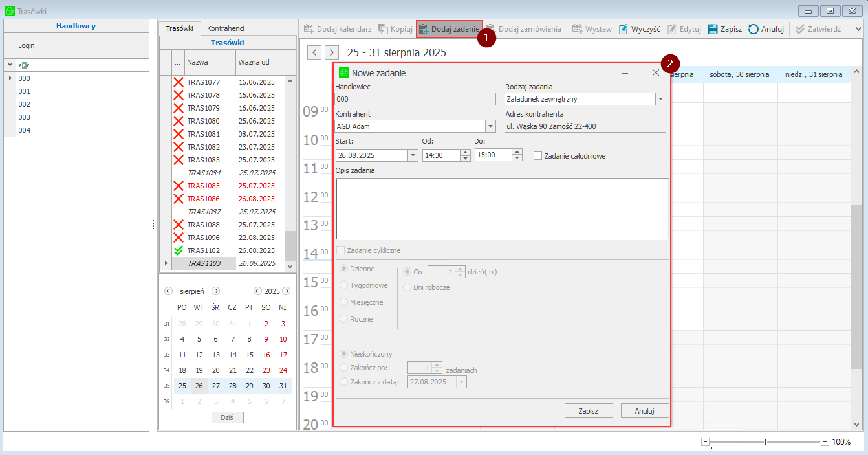Expand the Kontrahent combo box

coord(490,126)
